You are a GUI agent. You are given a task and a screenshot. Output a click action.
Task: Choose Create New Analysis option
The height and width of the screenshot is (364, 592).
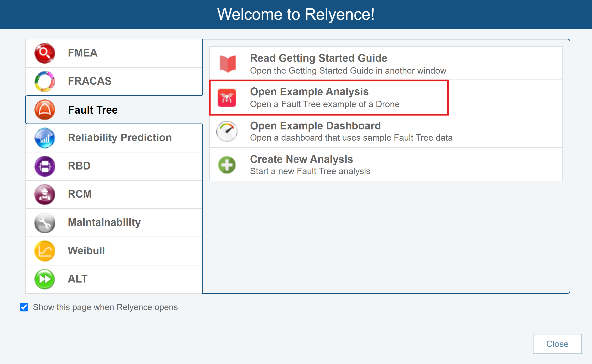(x=301, y=160)
